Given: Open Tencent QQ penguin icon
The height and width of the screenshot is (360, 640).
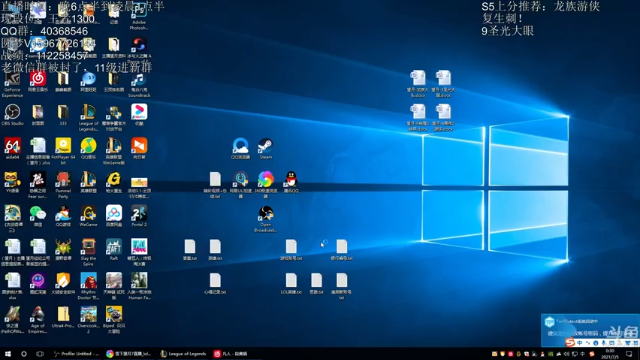Looking at the screenshot, I should 291,182.
